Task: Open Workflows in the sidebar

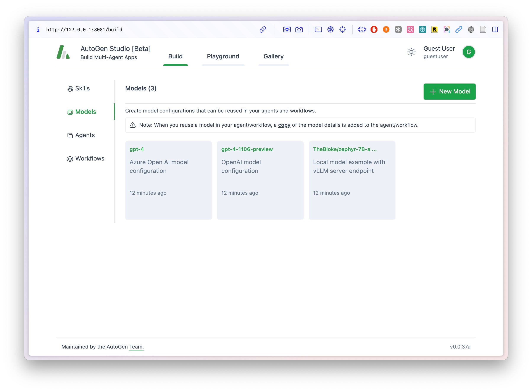Action: tap(86, 159)
